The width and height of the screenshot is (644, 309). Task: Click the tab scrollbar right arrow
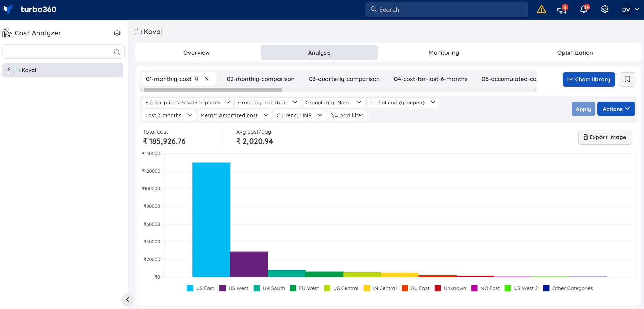click(x=535, y=90)
